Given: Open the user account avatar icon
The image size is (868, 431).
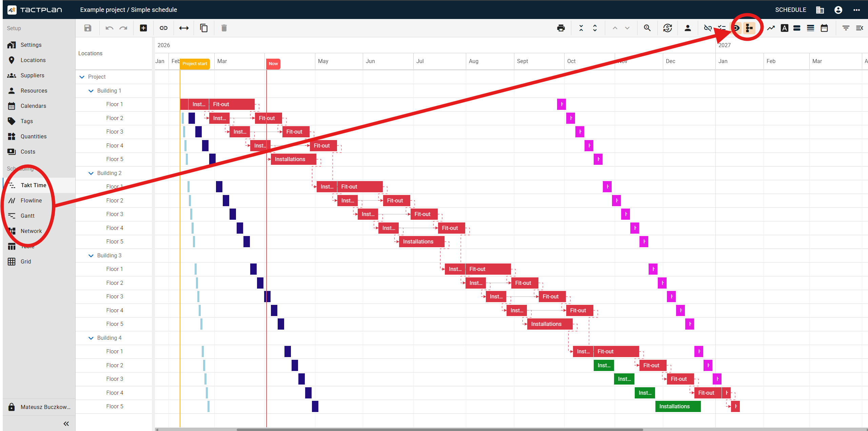Looking at the screenshot, I should tap(838, 10).
